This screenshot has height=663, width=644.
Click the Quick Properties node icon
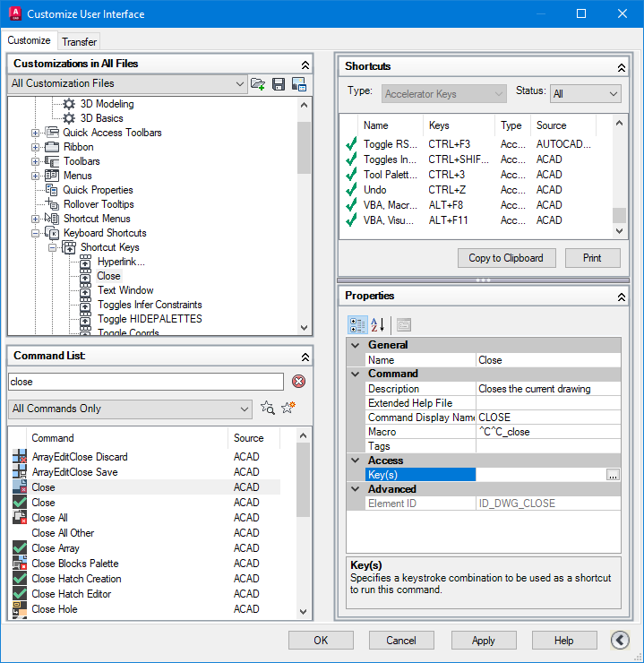coord(52,190)
